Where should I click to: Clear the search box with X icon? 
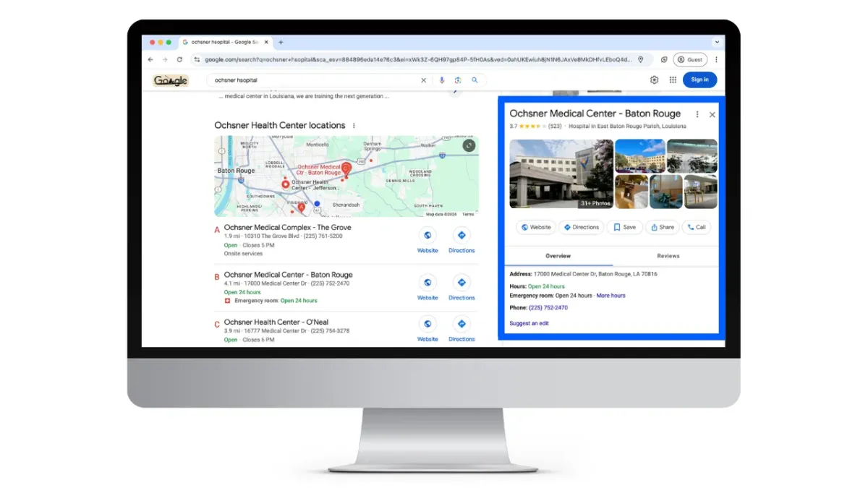(424, 80)
